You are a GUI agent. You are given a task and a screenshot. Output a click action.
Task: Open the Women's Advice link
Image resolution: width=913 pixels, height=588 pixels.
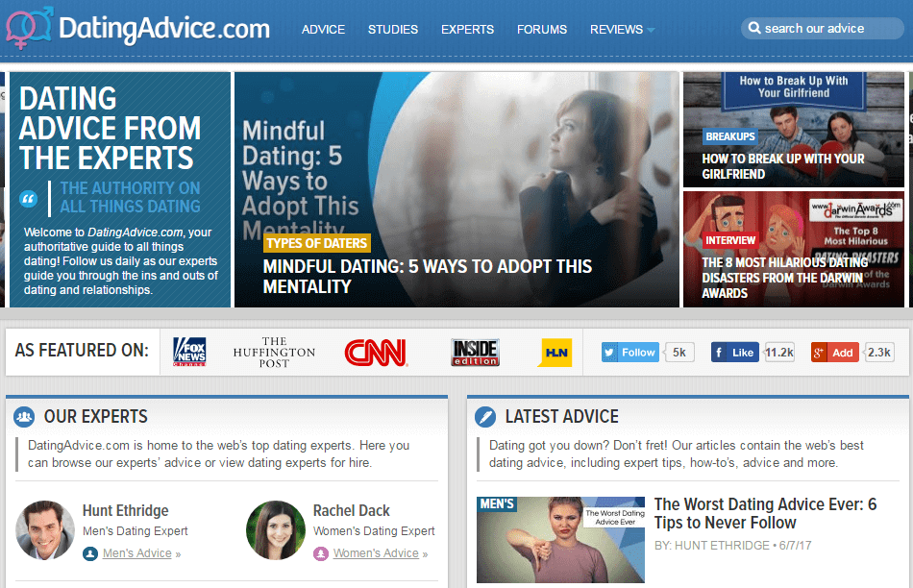[x=376, y=553]
